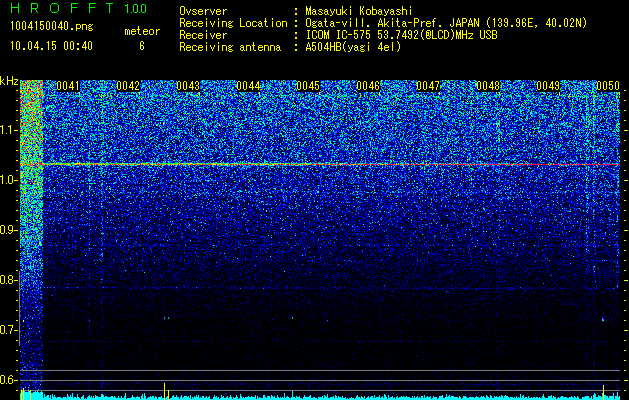Click the date text 10.04.15 00:40
Image resolution: width=629 pixels, height=400 pixels.
pos(51,46)
